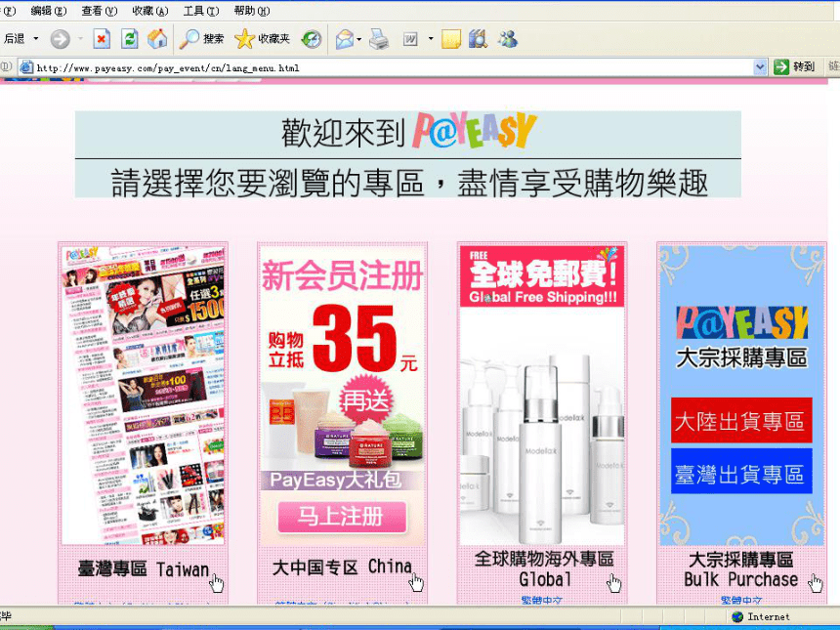Click the 马上注册 register now button
Viewport: 840px width, 630px height.
pyautogui.click(x=342, y=517)
